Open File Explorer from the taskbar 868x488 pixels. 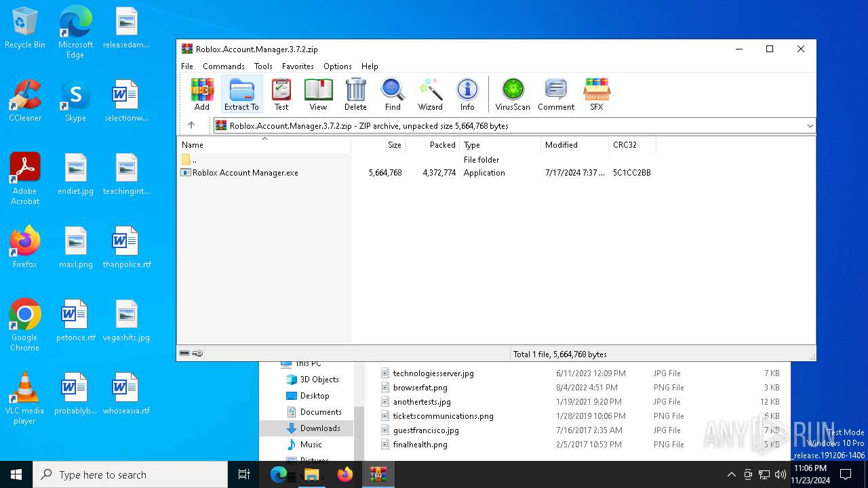(312, 474)
